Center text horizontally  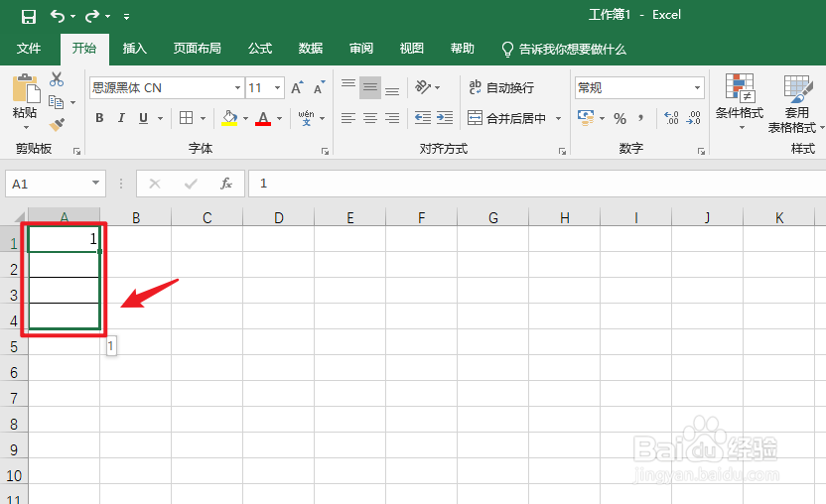point(370,118)
